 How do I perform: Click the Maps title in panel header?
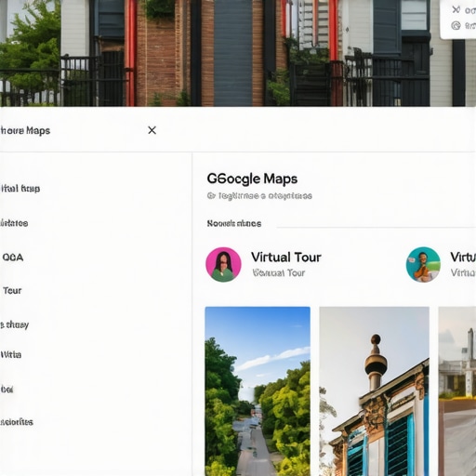[x=25, y=130]
